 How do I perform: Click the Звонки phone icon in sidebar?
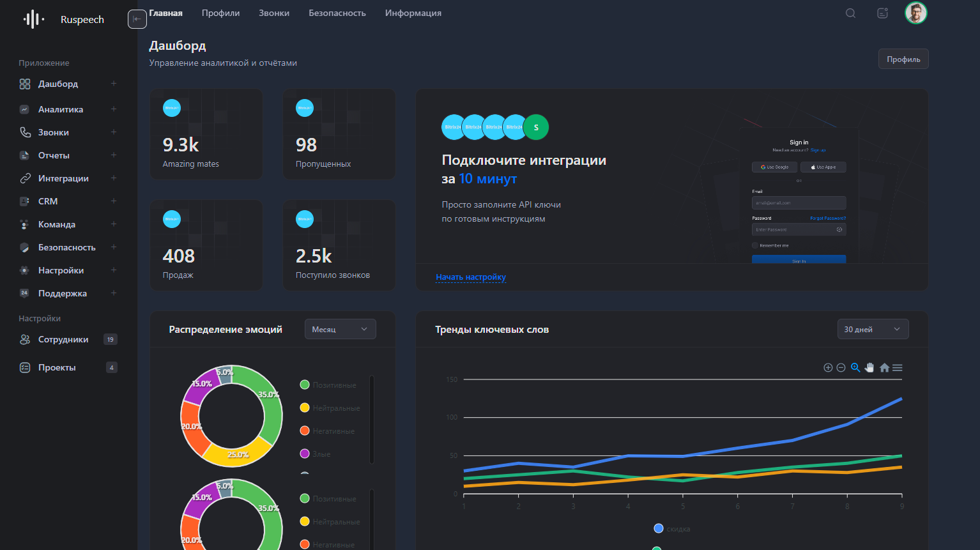pos(25,132)
